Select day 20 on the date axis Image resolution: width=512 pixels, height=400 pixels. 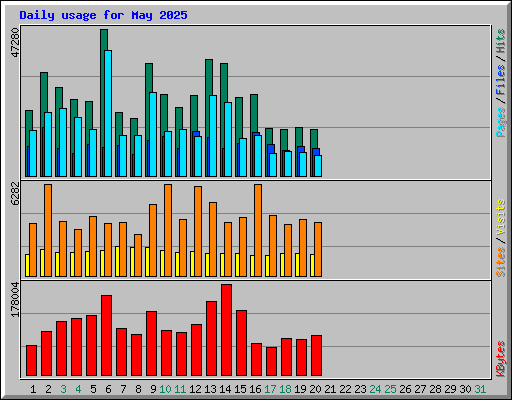[x=315, y=389]
